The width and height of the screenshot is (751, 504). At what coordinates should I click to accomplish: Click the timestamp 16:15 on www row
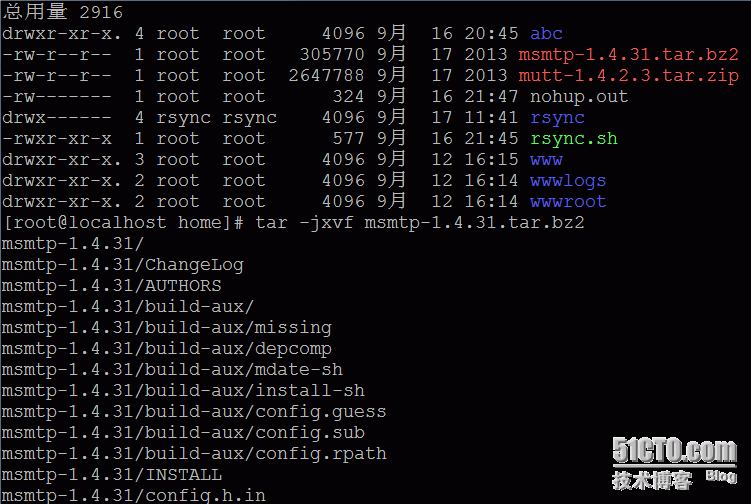coord(491,160)
